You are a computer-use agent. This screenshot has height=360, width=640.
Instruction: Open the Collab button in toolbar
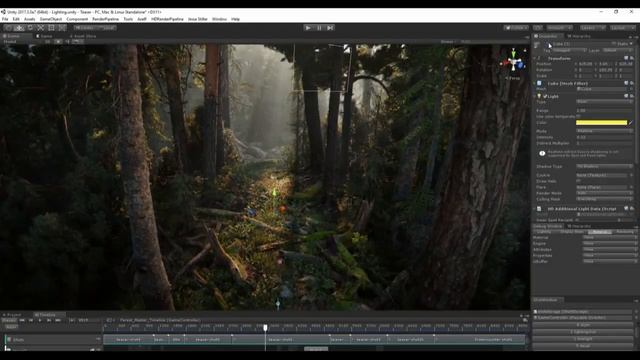(x=516, y=28)
